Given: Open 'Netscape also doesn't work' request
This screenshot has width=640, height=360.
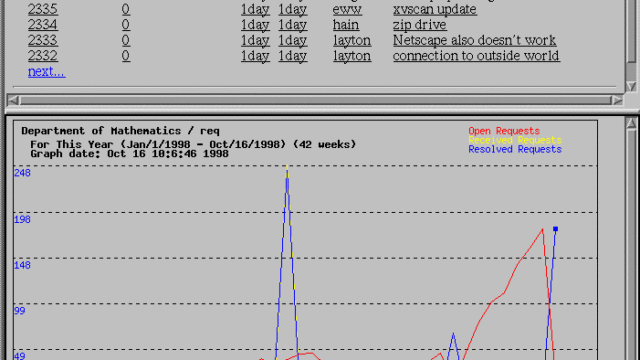Looking at the screenshot, I should coord(474,40).
